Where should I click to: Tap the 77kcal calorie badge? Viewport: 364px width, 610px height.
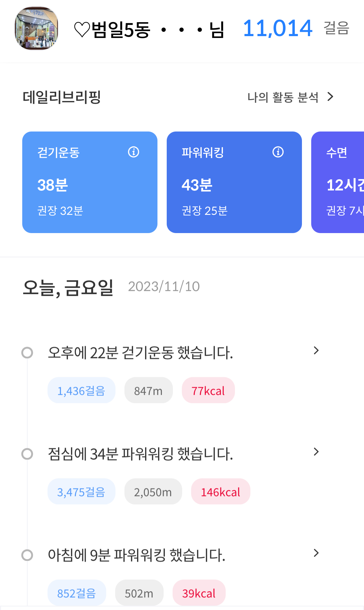(x=208, y=391)
